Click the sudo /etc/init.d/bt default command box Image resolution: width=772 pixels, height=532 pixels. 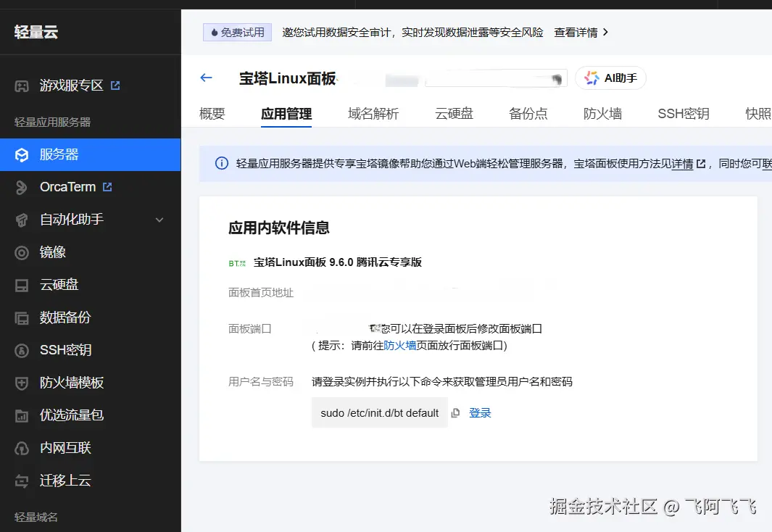pyautogui.click(x=380, y=413)
